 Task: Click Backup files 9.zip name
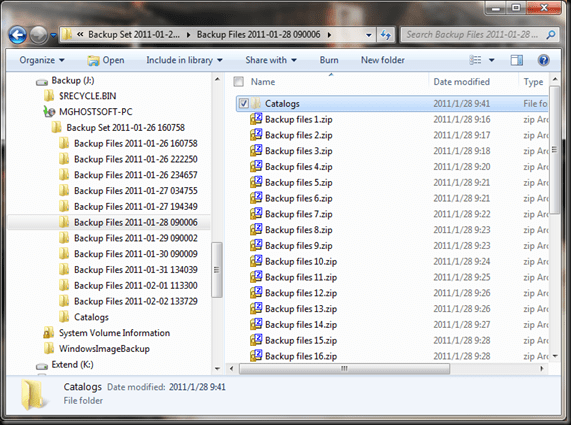(x=299, y=246)
